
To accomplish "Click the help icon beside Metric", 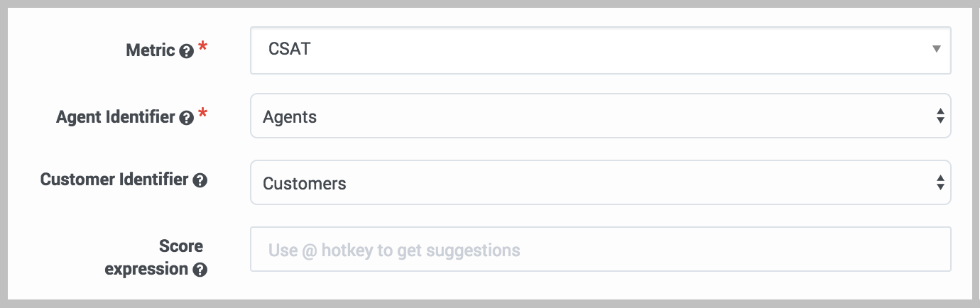I will [187, 51].
